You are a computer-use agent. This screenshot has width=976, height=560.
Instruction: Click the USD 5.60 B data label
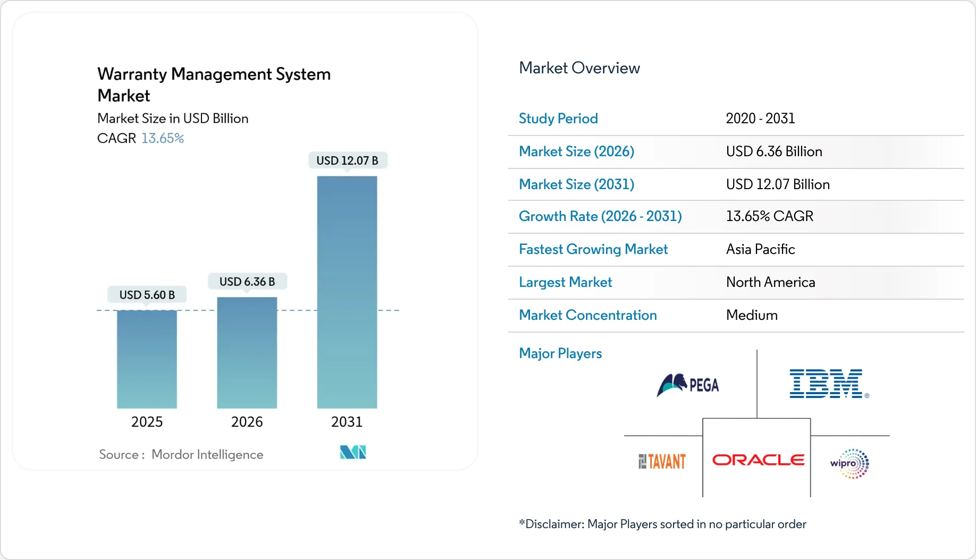pos(147,294)
